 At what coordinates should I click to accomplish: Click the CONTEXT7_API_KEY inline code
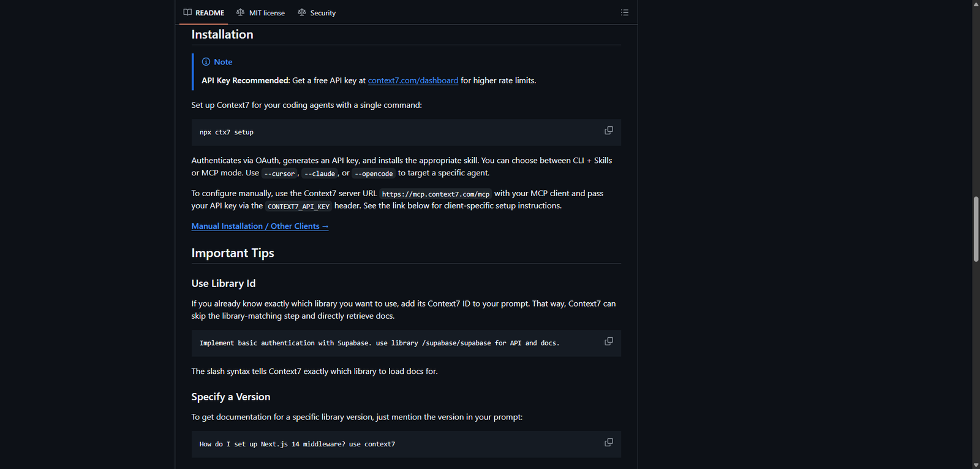(298, 207)
